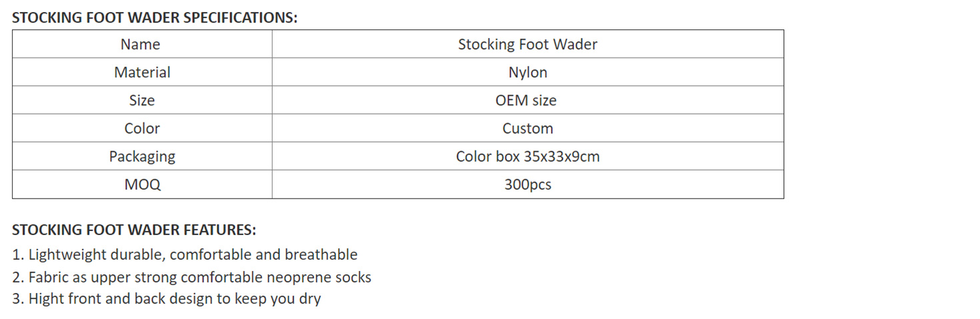Screen dimensions: 980x319
Task: Click the number 2 starting the Fabric feature
Action: (x=17, y=277)
